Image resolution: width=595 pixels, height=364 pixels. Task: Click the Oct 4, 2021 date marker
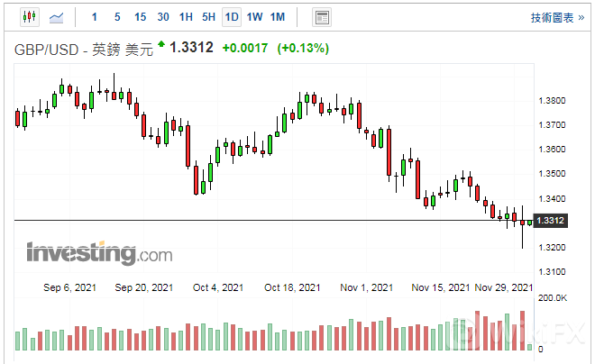[217, 287]
